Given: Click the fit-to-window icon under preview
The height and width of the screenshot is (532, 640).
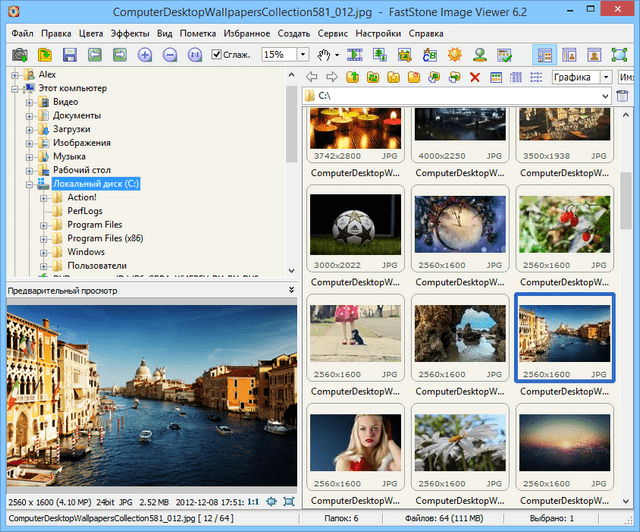Looking at the screenshot, I should (x=270, y=501).
